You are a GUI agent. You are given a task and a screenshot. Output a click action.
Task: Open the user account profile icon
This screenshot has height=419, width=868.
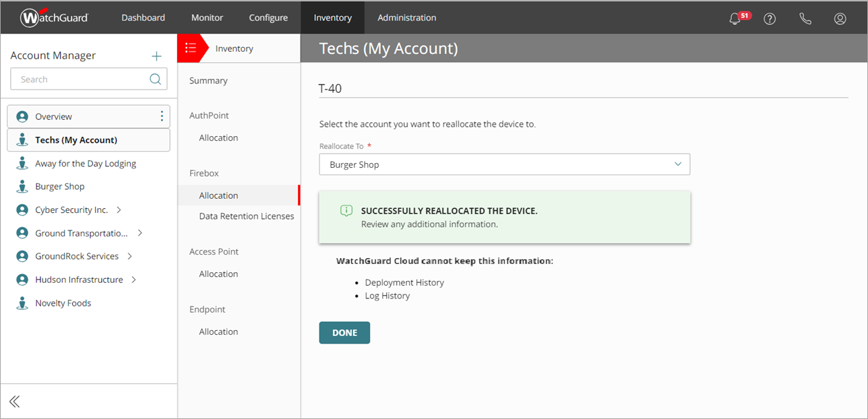(x=840, y=18)
